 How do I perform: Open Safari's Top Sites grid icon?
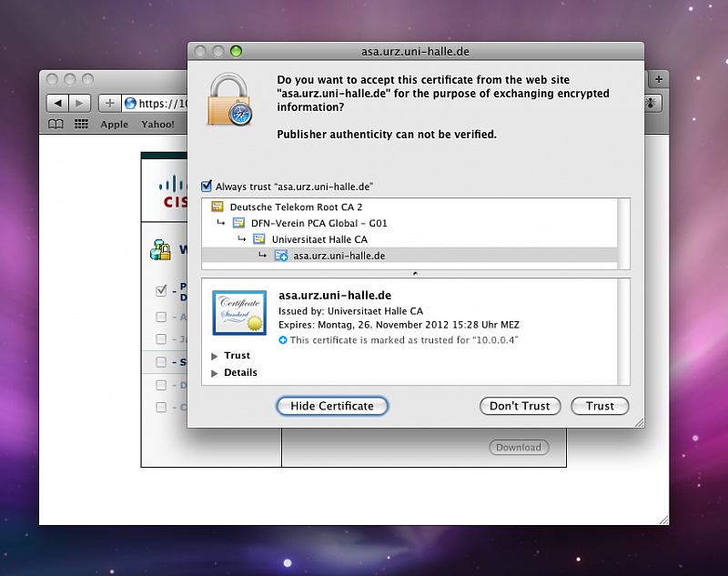click(81, 124)
